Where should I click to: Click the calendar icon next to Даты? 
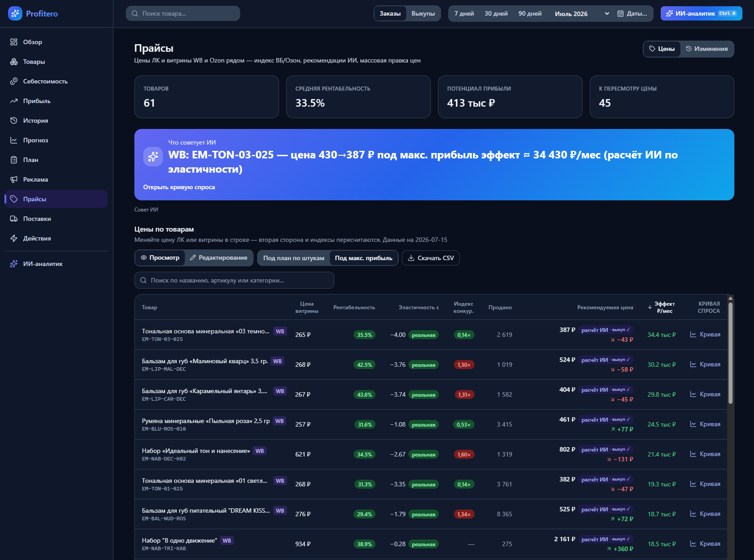[621, 13]
